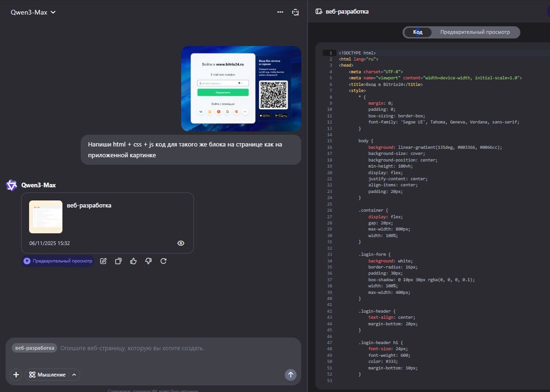The width and height of the screenshot is (550, 392).
Task: Click the веб-разработка title on artifact card
Action: (x=89, y=206)
